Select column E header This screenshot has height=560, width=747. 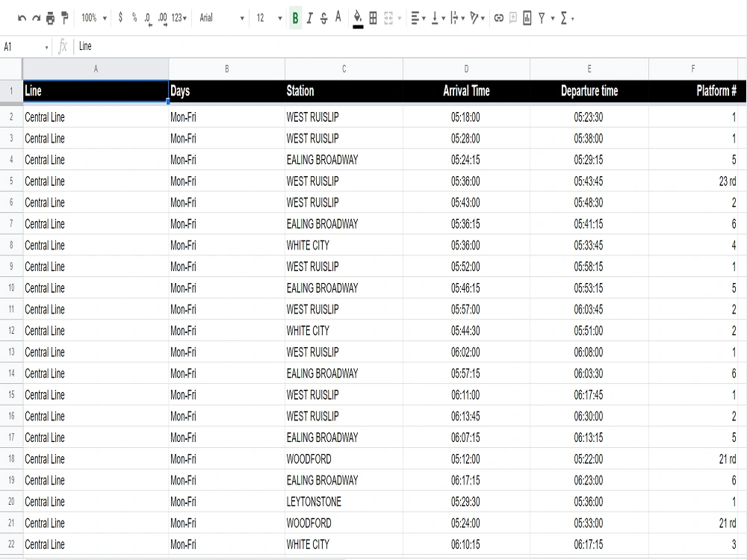(x=589, y=69)
